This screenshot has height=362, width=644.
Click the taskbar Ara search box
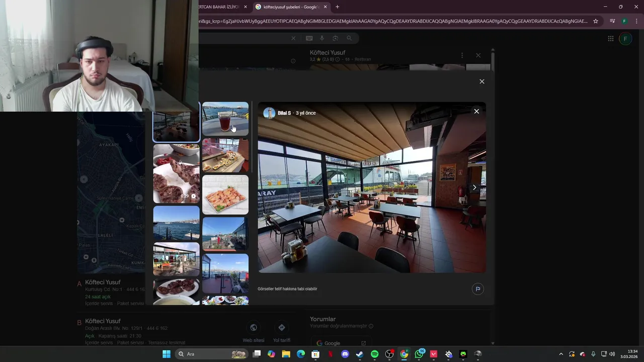click(211, 354)
